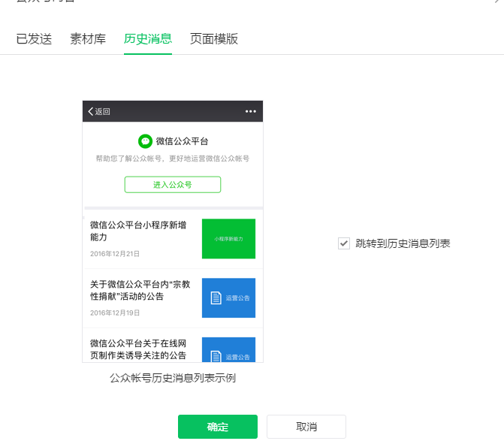Switch to the 已发送 tab
This screenshot has height=444, width=504.
34,39
